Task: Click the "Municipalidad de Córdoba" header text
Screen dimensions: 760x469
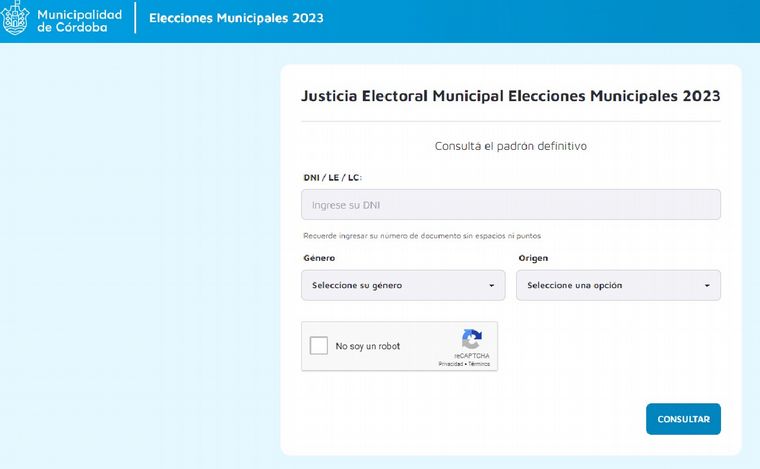Action: (x=79, y=20)
